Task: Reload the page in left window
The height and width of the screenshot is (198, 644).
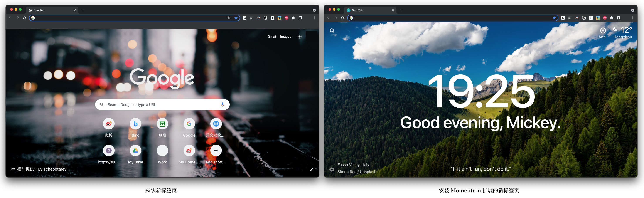Action: coord(25,18)
